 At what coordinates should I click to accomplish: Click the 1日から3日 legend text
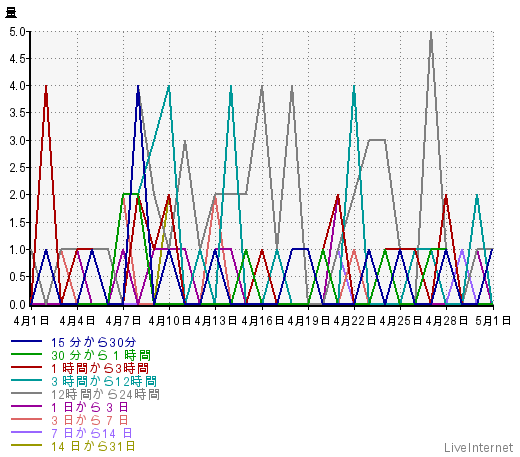(90, 407)
